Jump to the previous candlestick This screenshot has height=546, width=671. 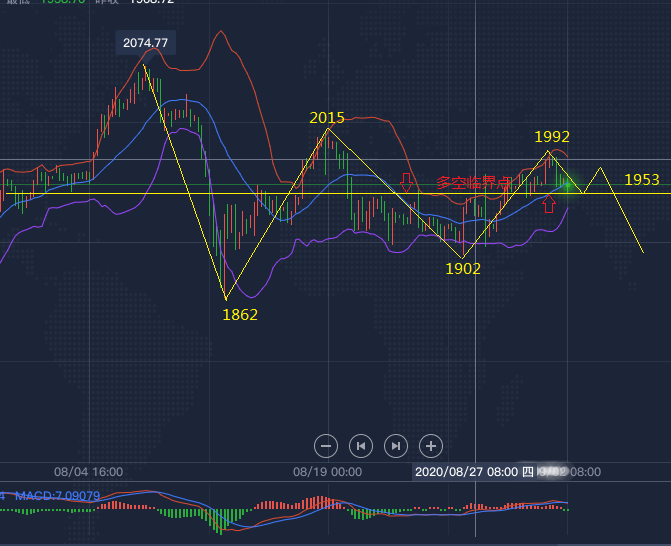361,446
